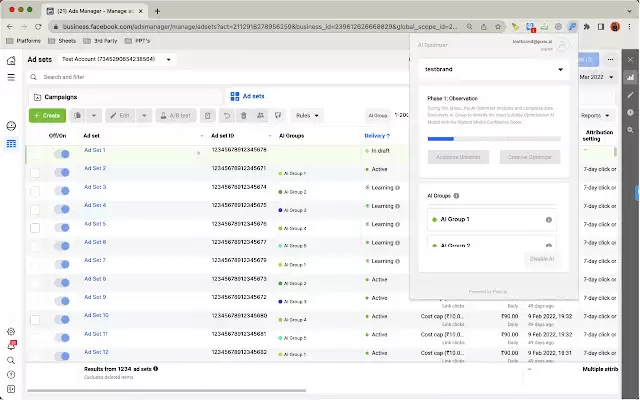This screenshot has height=400, width=640.
Task: Open the hamburger menu in left sidebar
Action: point(11,77)
